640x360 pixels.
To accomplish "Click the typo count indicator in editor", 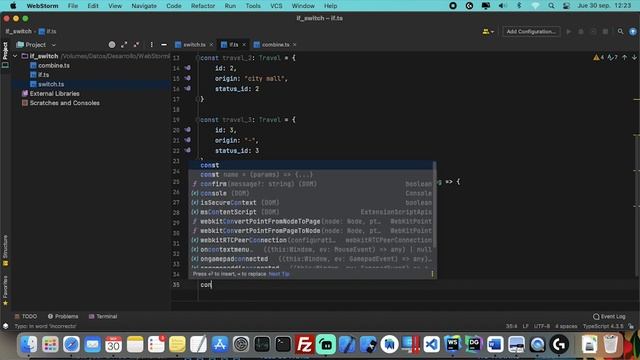I will (x=612, y=58).
